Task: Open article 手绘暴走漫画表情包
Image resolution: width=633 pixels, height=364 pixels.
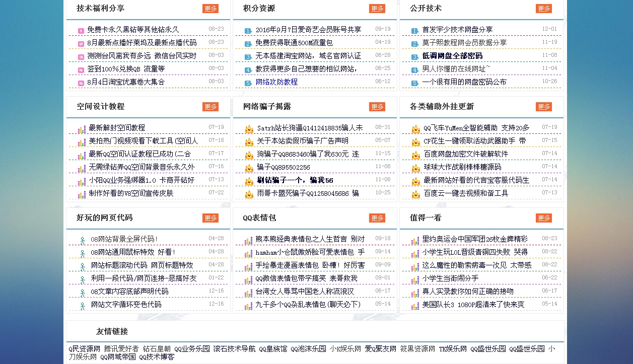Action: tap(310, 265)
